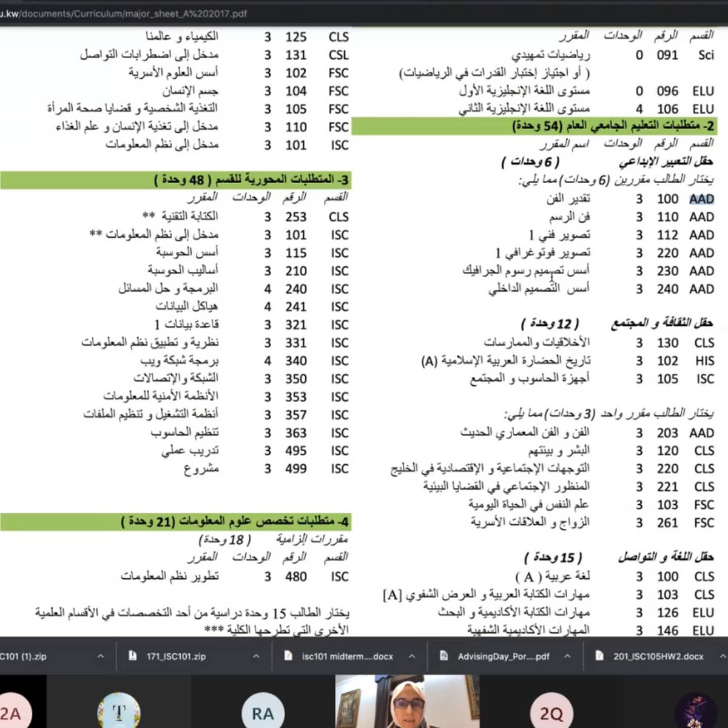
Task: Select the participant avatar with letter T
Action: click(120, 710)
